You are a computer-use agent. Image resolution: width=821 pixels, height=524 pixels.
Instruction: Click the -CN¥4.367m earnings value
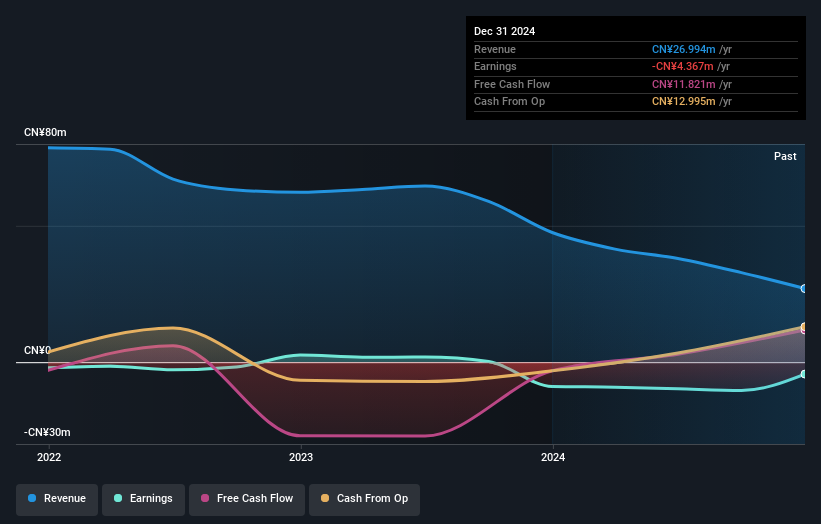coord(682,66)
